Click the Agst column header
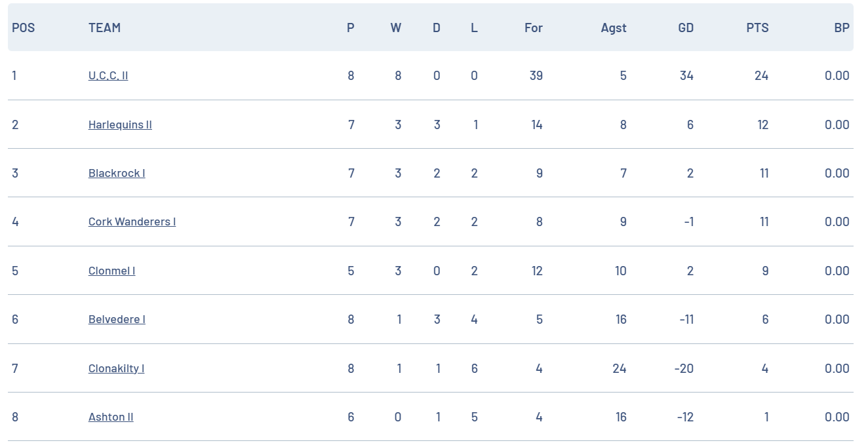This screenshot has width=868, height=443. pyautogui.click(x=614, y=28)
